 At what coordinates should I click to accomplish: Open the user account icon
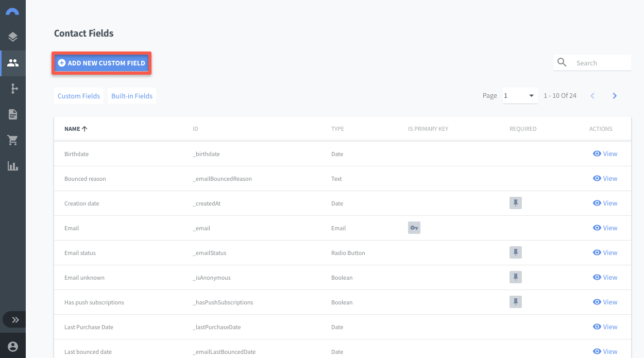click(13, 347)
